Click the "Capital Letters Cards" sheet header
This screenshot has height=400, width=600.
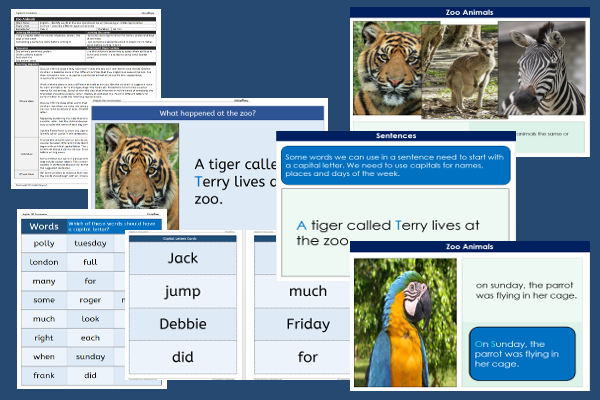pyautogui.click(x=183, y=239)
